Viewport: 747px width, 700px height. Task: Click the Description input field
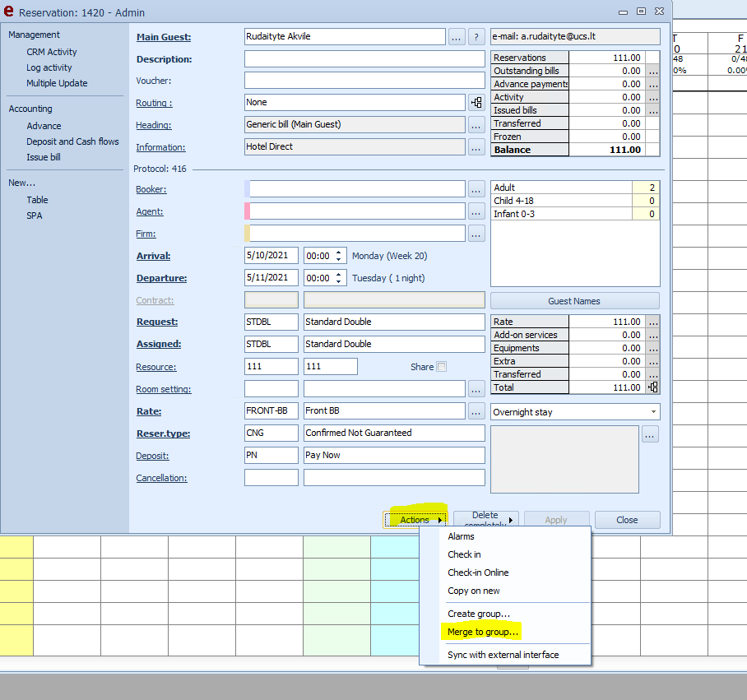pos(364,59)
